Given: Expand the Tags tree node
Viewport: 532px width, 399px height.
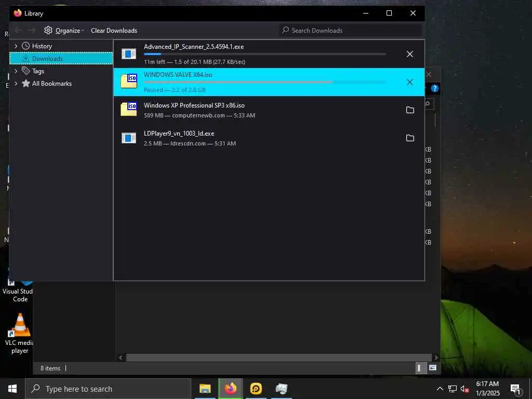Looking at the screenshot, I should coord(16,71).
